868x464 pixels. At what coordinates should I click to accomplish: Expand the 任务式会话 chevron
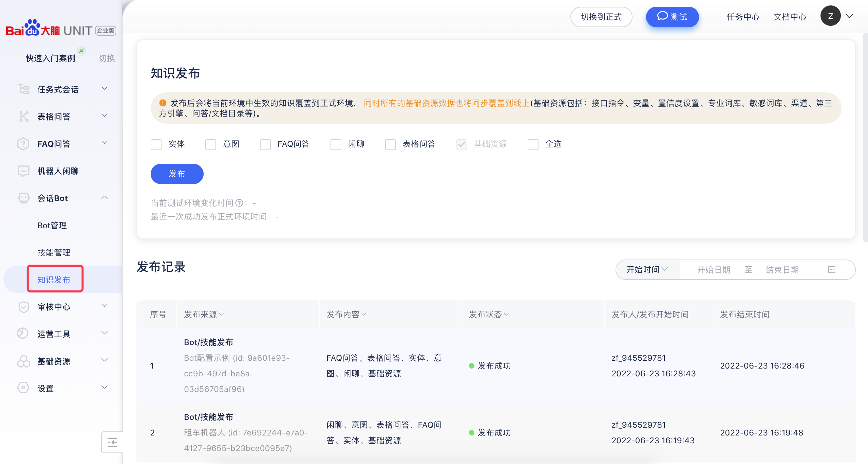click(x=105, y=88)
